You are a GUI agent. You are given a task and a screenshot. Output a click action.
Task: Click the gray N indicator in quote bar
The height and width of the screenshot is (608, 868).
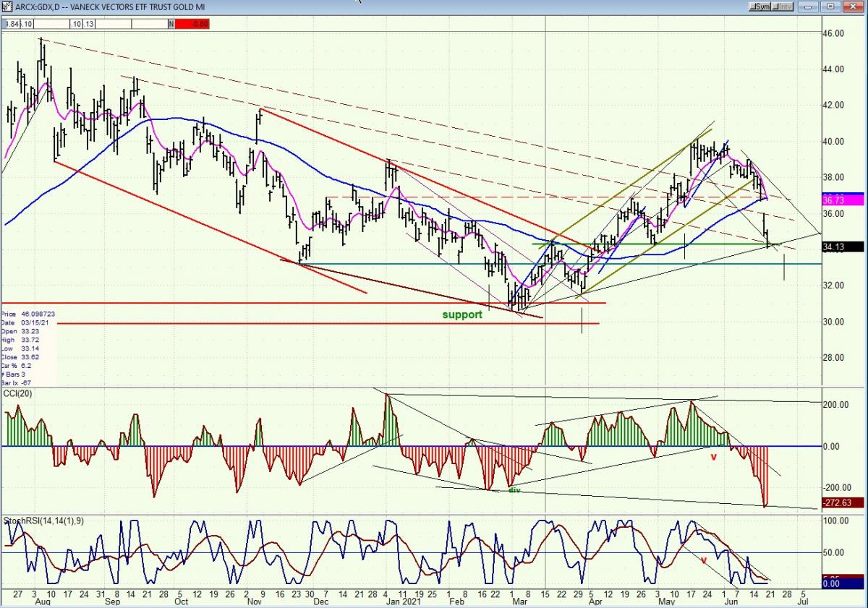171,24
